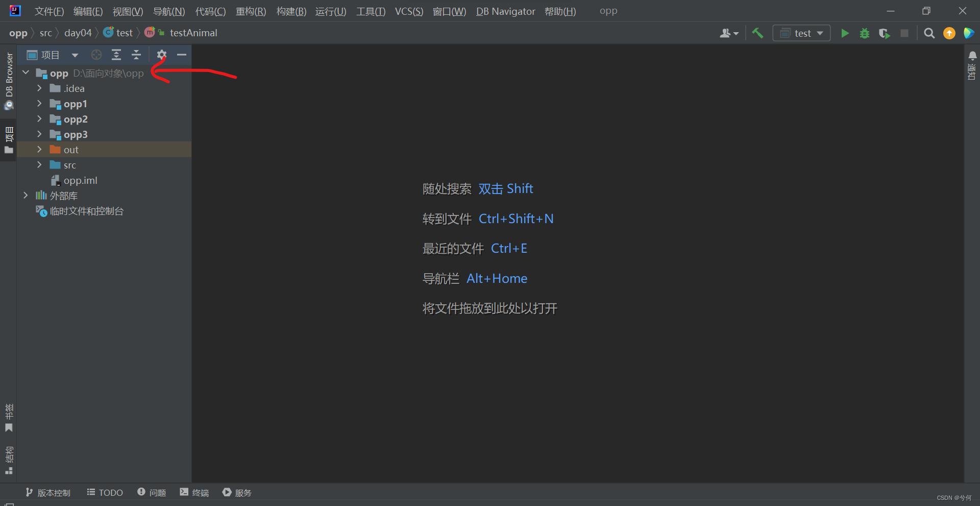Open the 窗口(W) menu
This screenshot has width=980, height=506.
[x=449, y=11]
